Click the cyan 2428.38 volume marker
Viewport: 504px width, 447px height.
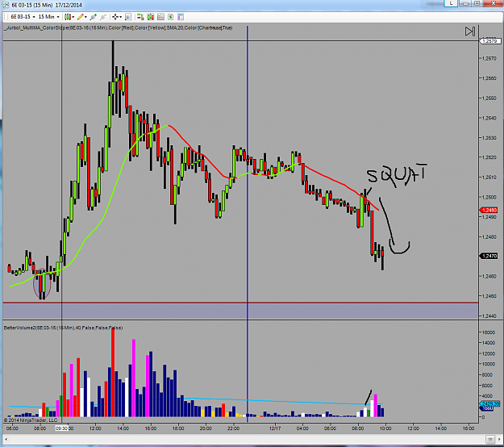click(489, 403)
